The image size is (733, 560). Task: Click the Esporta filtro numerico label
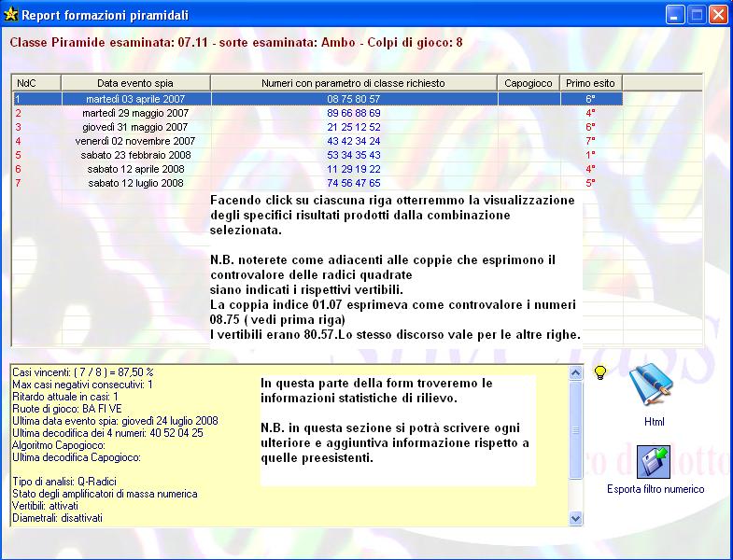(x=655, y=489)
